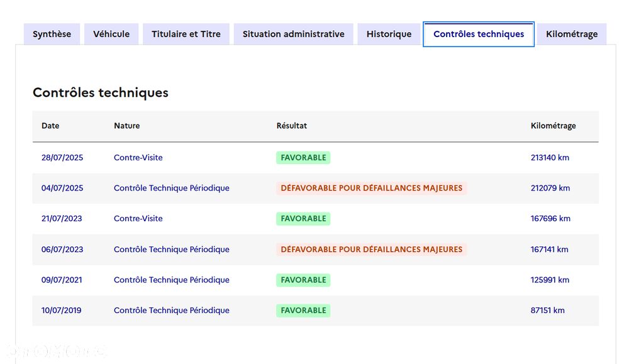629x364 pixels.
Task: Select the Titulaire et Titre tab
Action: click(x=186, y=34)
